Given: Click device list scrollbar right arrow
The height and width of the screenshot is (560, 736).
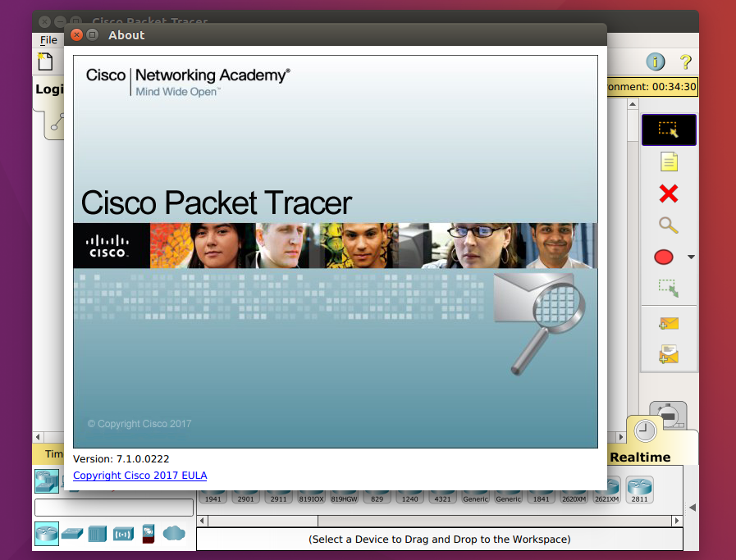Looking at the screenshot, I should click(x=676, y=521).
